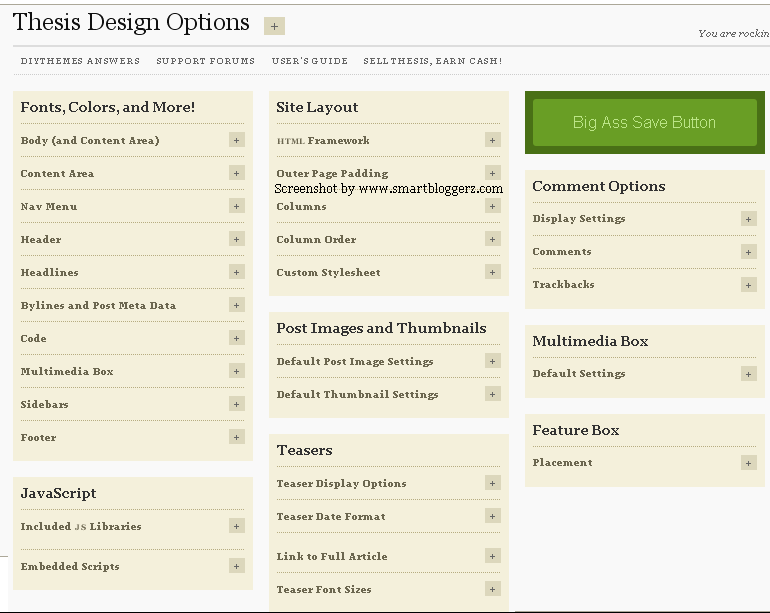This screenshot has width=770, height=613.
Task: Expand the Headlines options
Action: tap(237, 272)
